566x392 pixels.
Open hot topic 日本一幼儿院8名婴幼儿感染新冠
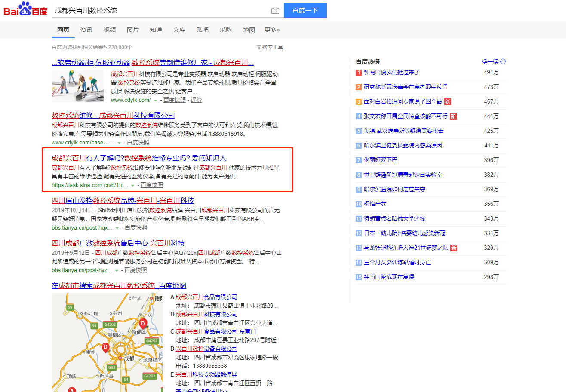[405, 233]
